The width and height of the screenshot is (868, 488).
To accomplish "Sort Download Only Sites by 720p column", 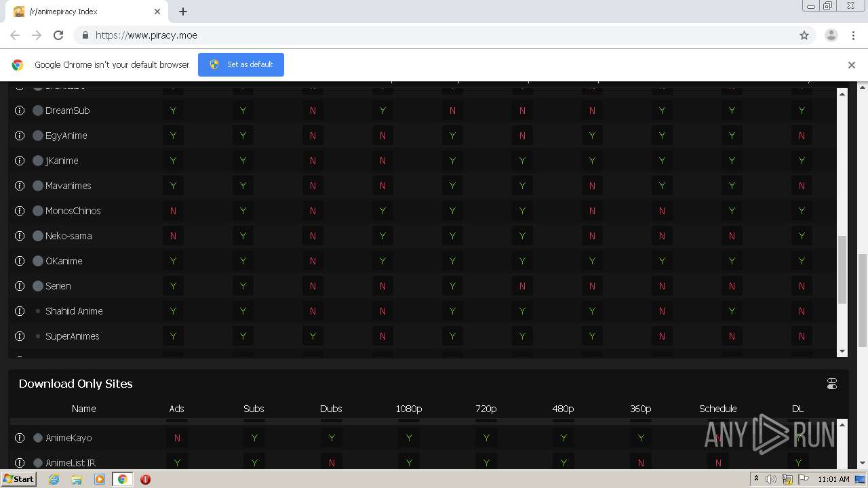I will 486,409.
